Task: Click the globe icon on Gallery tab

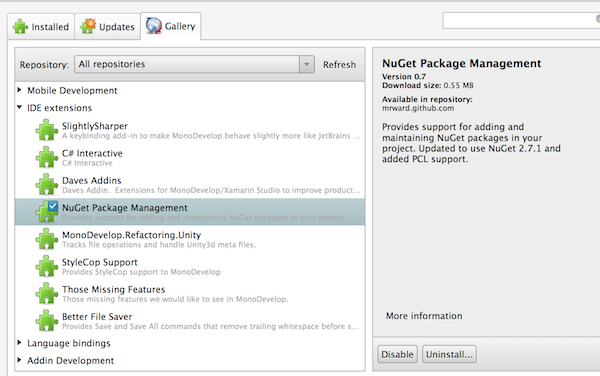Action: click(x=154, y=26)
